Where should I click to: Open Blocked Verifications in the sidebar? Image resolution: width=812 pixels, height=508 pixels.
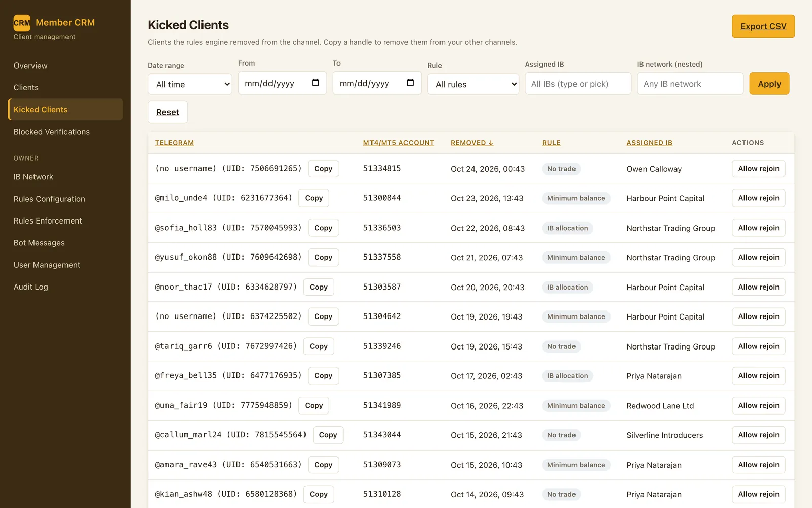65,132
